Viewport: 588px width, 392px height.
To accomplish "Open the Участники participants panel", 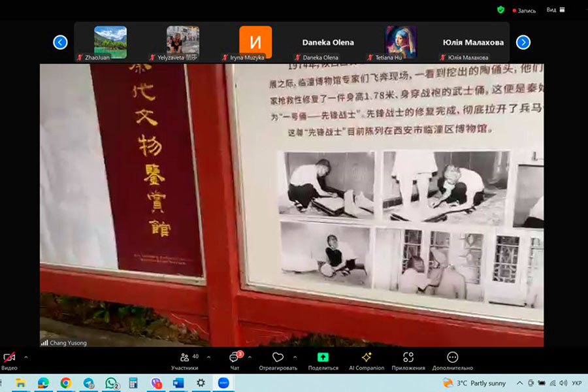I will click(185, 361).
